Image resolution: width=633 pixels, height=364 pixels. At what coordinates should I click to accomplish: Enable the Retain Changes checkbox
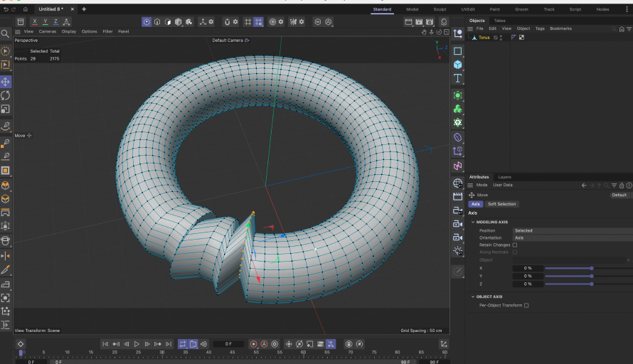click(x=515, y=245)
